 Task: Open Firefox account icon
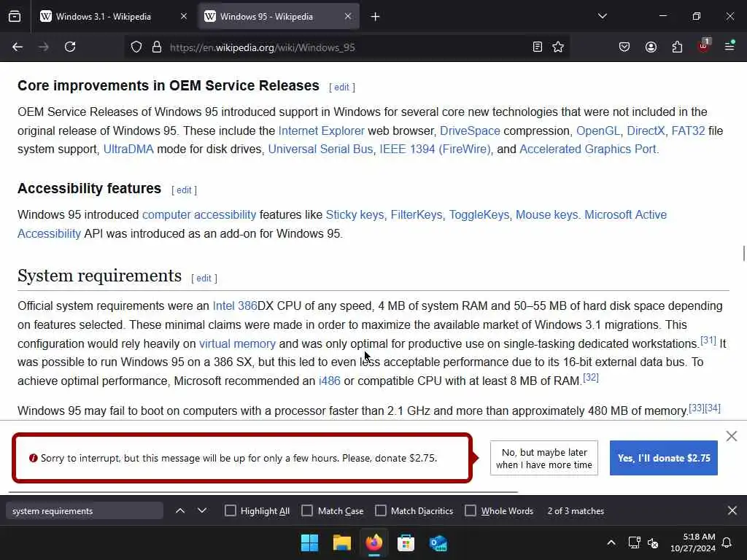tap(651, 47)
